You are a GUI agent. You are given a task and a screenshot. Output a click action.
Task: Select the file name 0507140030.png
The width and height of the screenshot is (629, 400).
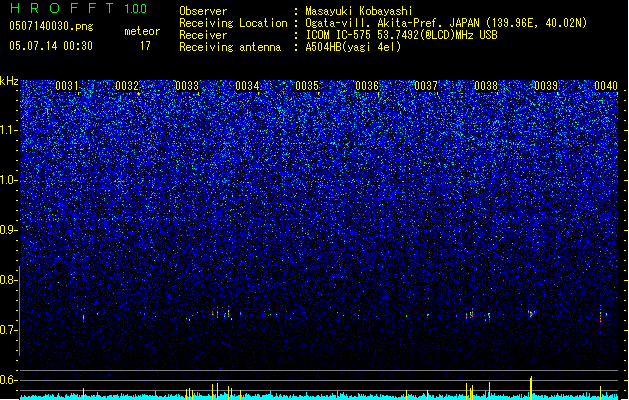(x=51, y=26)
